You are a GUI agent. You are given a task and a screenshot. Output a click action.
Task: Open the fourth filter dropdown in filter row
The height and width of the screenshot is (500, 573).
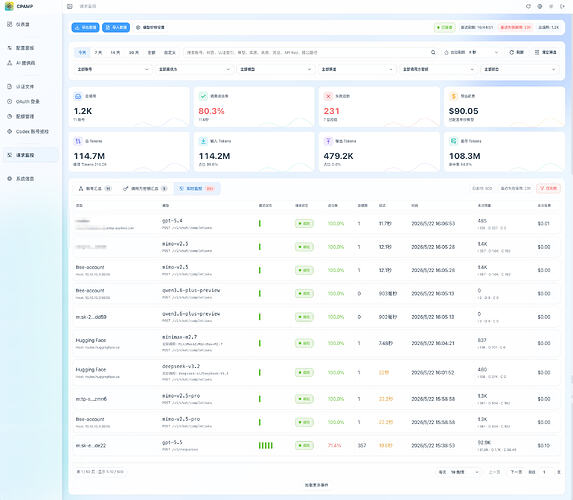(357, 69)
